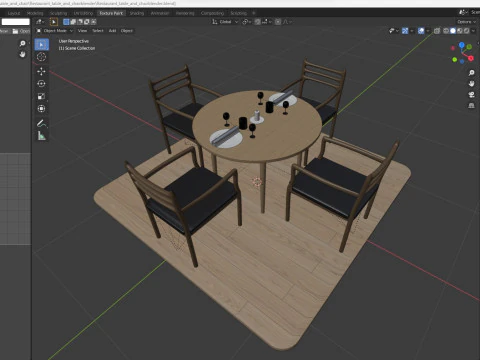The image size is (480, 360).
Task: Toggle proportional editing
Action: (278, 22)
